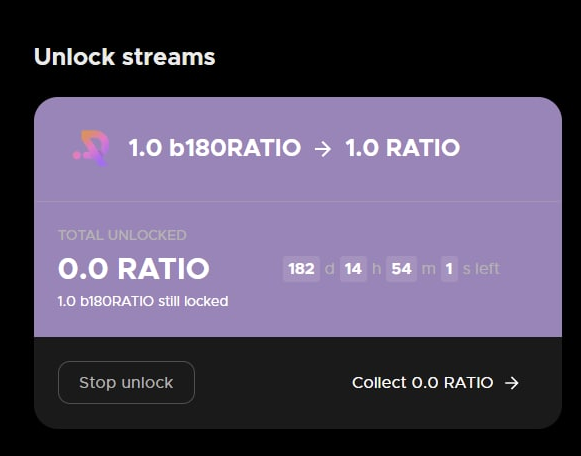The image size is (581, 456).
Task: Click the 1.0 b180RATIO amount in header
Action: (x=215, y=148)
